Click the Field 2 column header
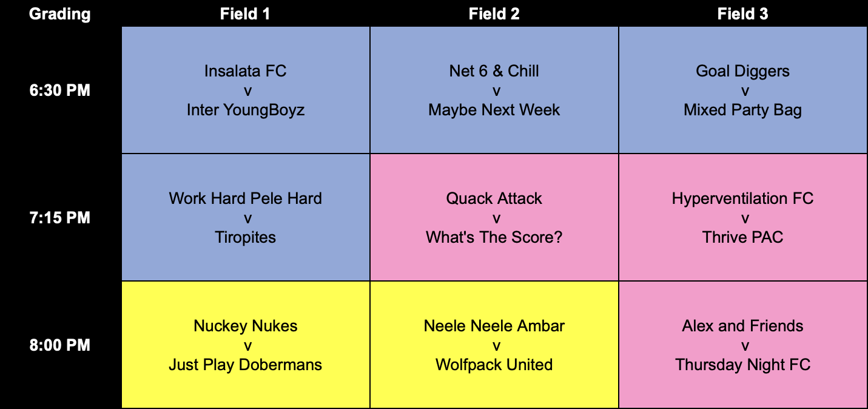The width and height of the screenshot is (868, 409). 494,13
